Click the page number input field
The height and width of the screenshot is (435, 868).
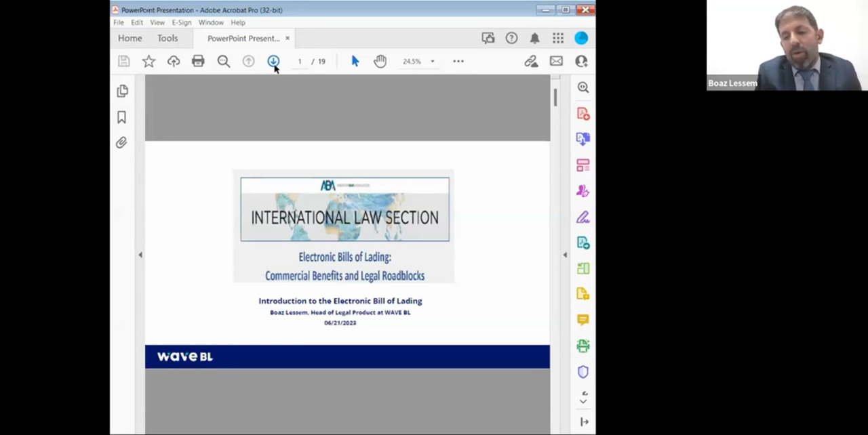[x=299, y=61]
